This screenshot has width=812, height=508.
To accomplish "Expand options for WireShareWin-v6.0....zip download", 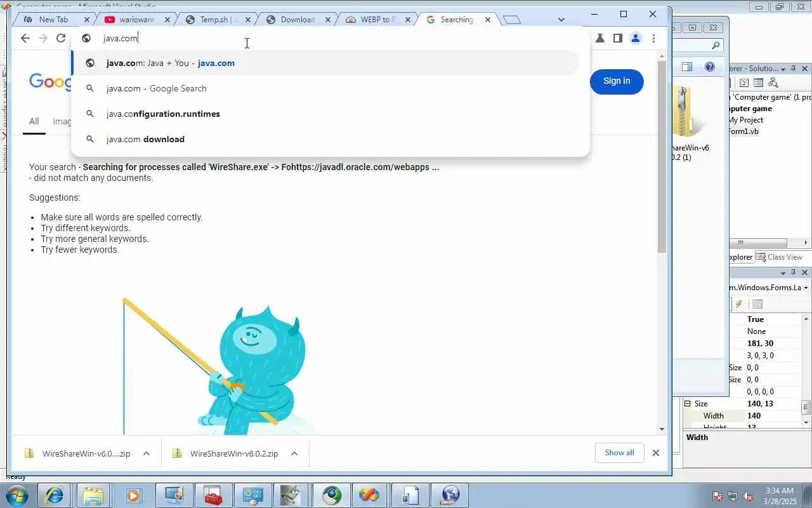I will 147,453.
